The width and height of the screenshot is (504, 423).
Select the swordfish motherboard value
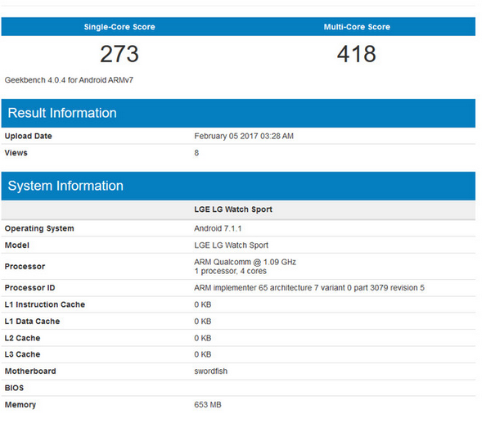tap(211, 371)
